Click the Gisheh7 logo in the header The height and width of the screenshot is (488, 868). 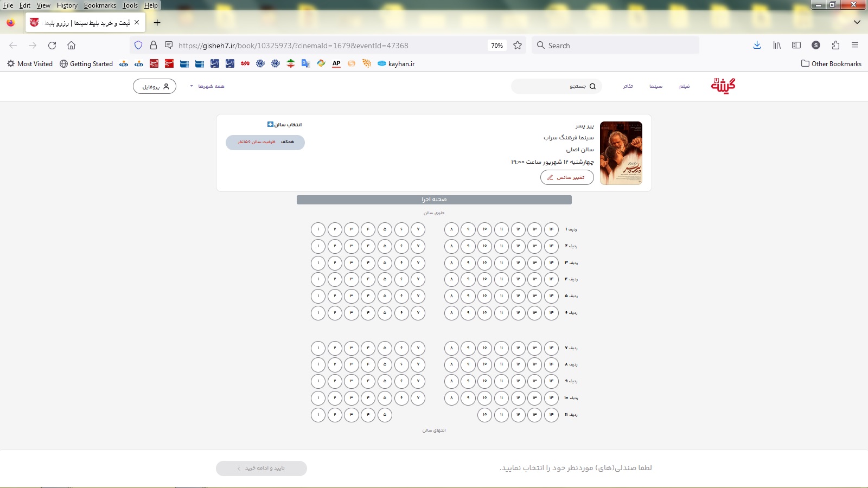[x=723, y=86]
